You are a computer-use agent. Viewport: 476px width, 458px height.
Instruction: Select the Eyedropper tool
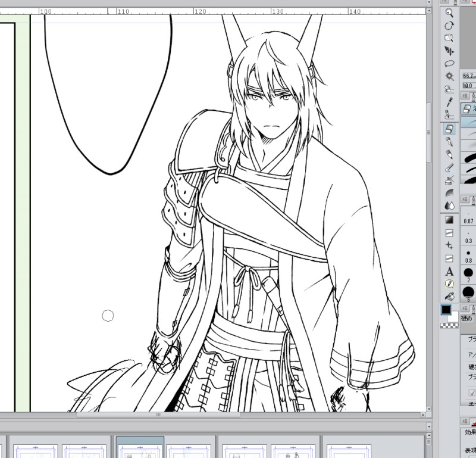pos(449,102)
